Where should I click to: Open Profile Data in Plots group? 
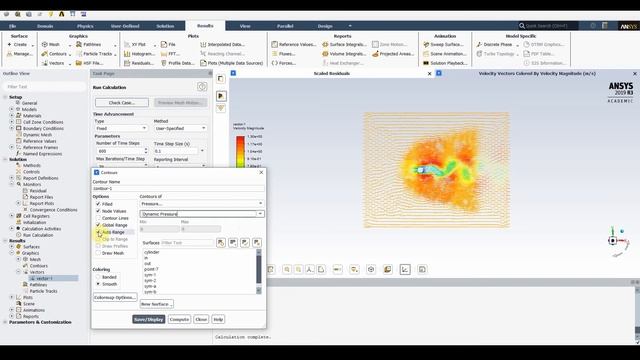click(178, 63)
